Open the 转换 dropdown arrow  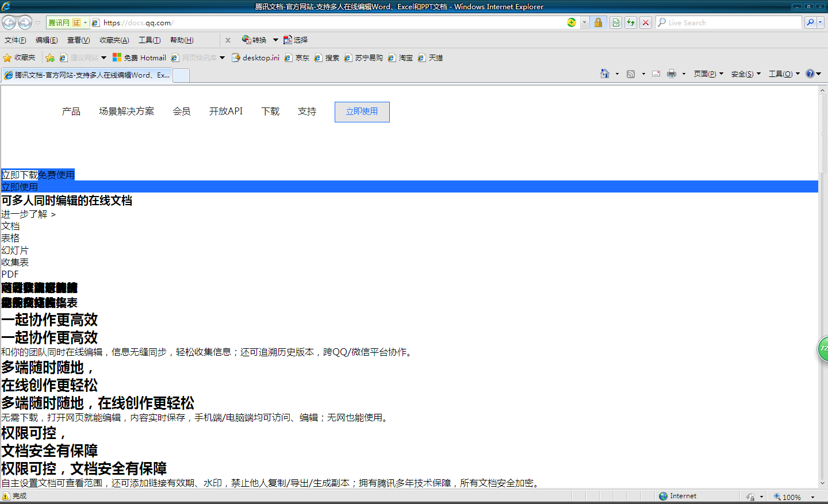pyautogui.click(x=275, y=40)
